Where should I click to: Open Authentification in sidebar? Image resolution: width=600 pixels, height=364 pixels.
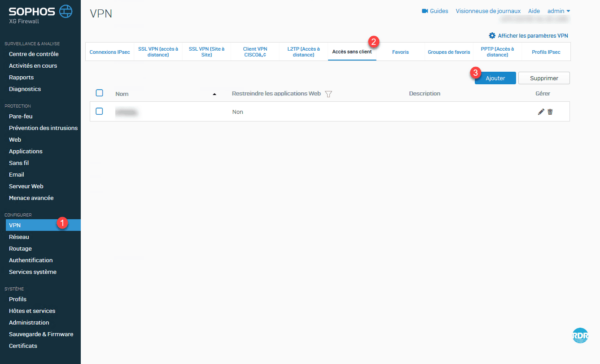coord(31,260)
